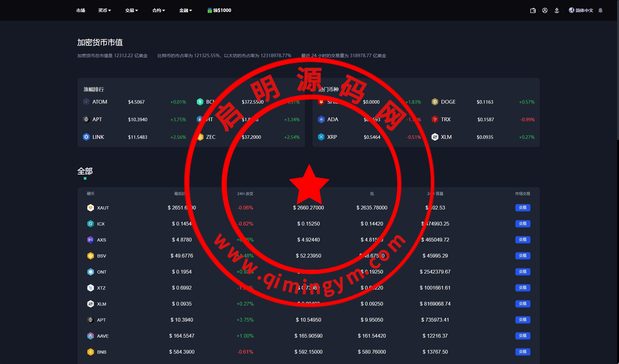
Task: Open the notification bell
Action: tap(600, 10)
